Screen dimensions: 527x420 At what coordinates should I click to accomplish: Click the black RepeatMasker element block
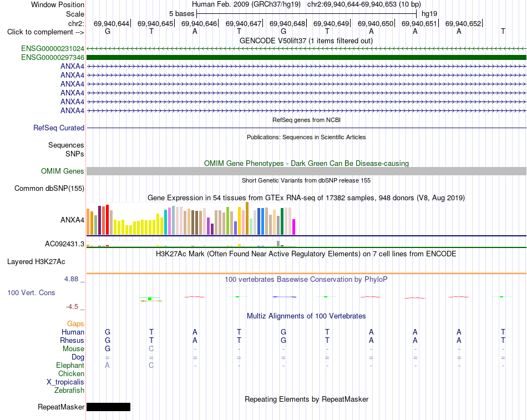coord(108,407)
